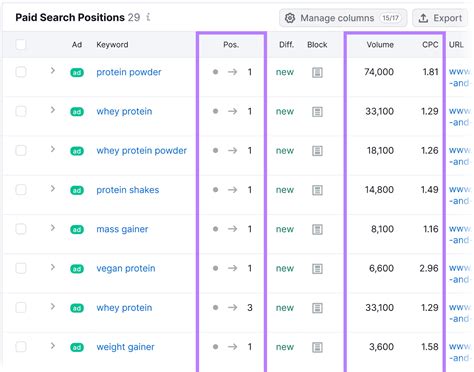View SERP block icon for protein shakes

[317, 190]
